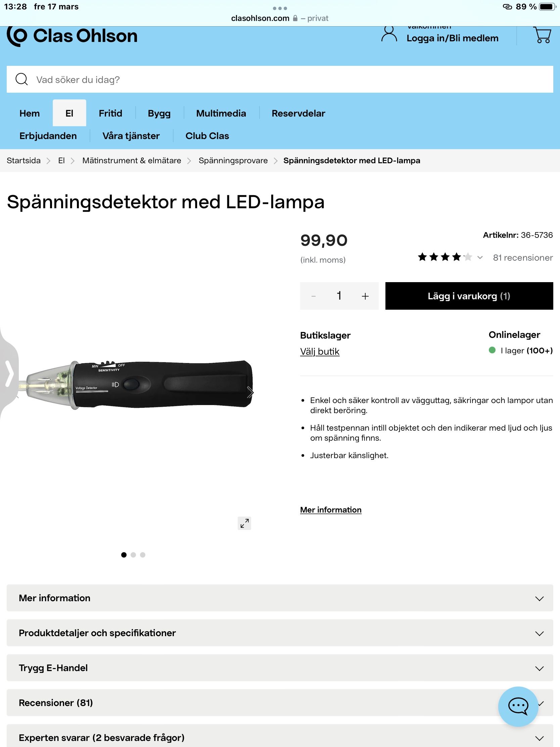Select second image carousel dot
Image resolution: width=560 pixels, height=747 pixels.
click(133, 555)
